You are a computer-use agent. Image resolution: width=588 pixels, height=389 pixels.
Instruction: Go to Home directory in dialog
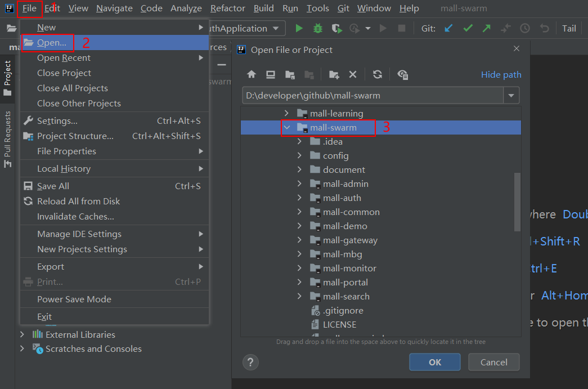[252, 74]
